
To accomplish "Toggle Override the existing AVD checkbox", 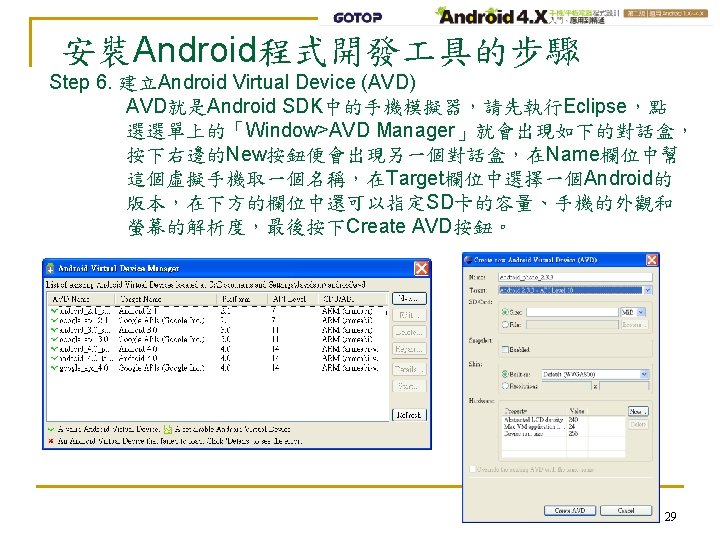I will pyautogui.click(x=472, y=469).
